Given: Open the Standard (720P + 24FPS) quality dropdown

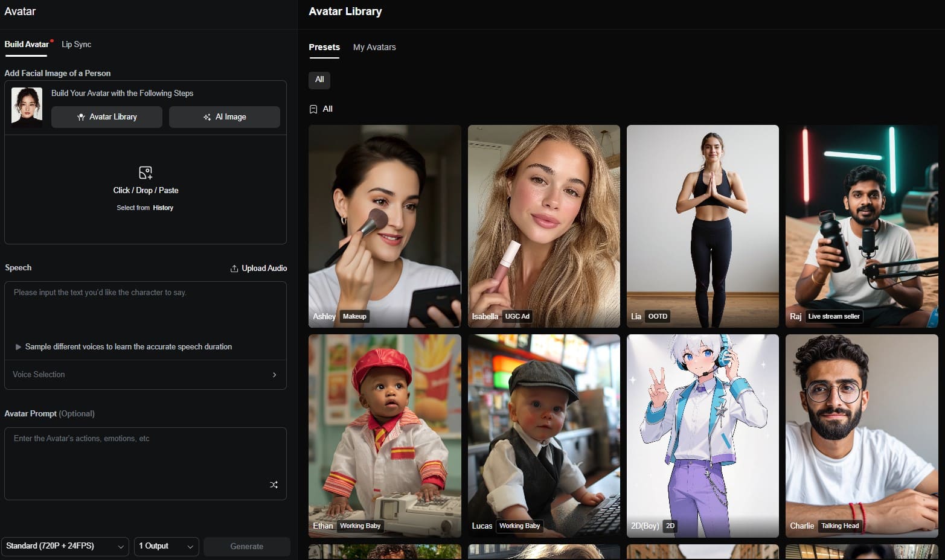Looking at the screenshot, I should (65, 546).
